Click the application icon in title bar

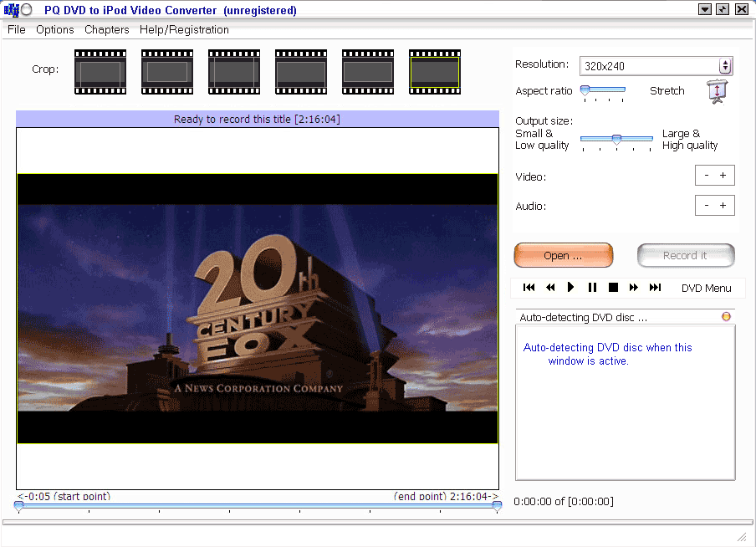tap(11, 10)
